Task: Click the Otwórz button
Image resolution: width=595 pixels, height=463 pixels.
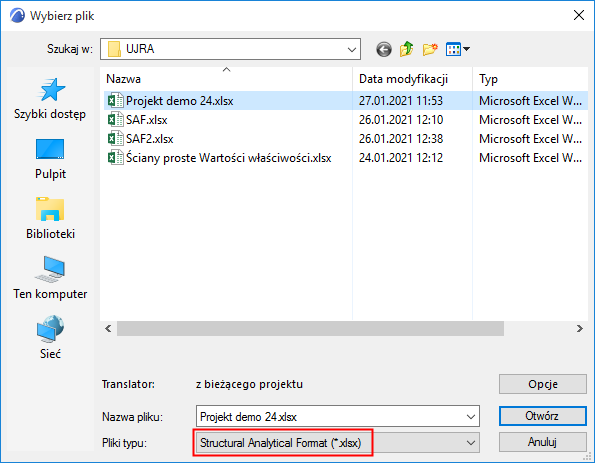Action: (543, 416)
